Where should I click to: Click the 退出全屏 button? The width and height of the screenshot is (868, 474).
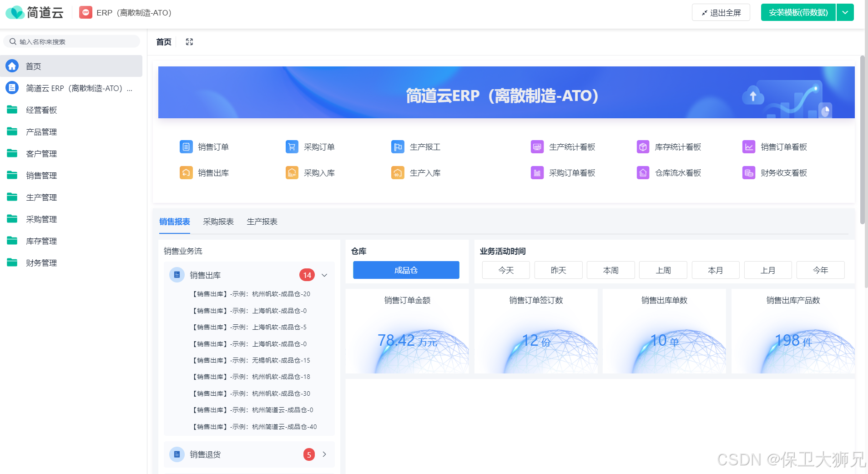721,12
